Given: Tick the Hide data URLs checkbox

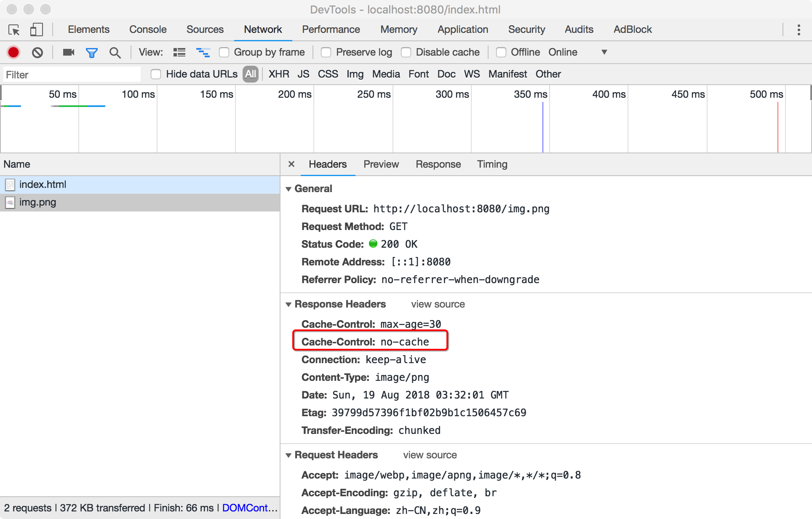Looking at the screenshot, I should [x=156, y=74].
